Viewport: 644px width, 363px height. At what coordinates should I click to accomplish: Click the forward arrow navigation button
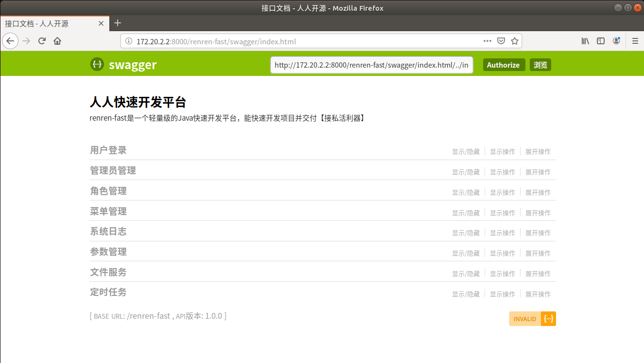26,41
